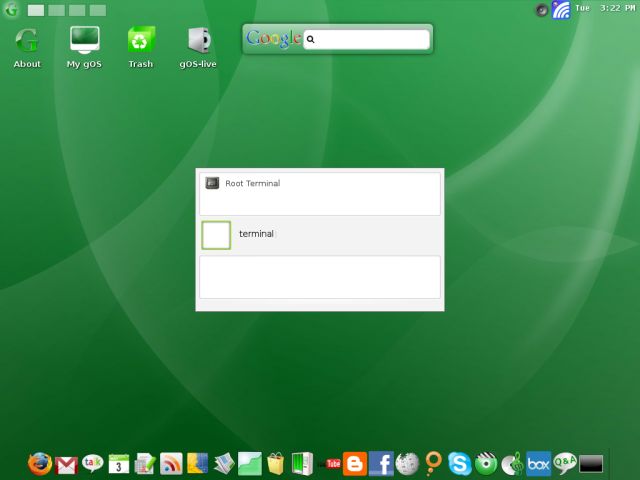Launch Firefox from the dock

(40, 463)
